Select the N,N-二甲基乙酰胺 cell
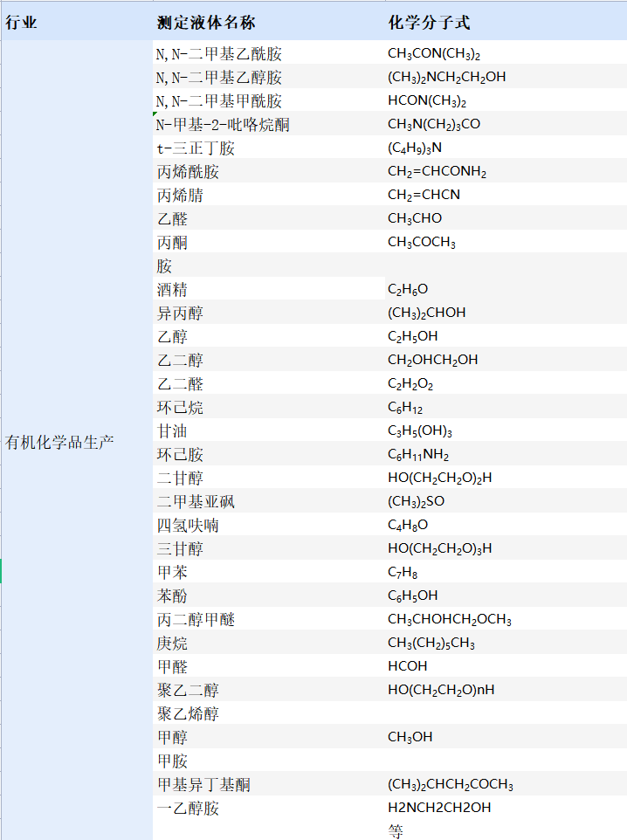Viewport: 627px width, 840px height. coord(267,54)
